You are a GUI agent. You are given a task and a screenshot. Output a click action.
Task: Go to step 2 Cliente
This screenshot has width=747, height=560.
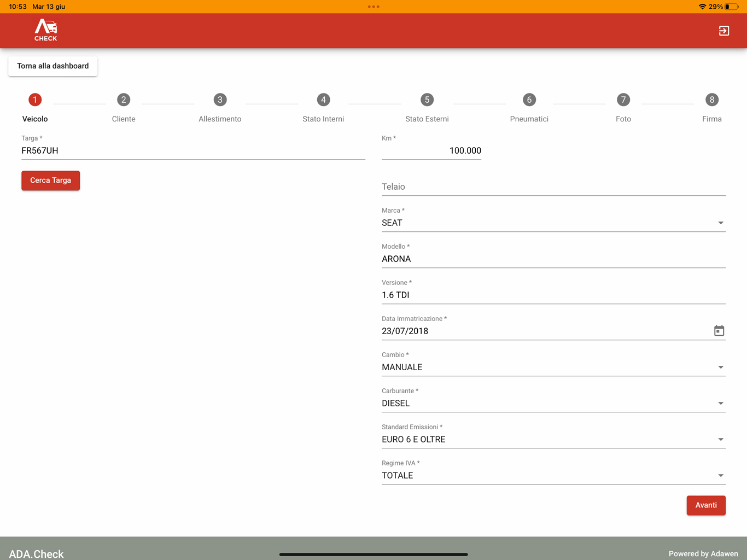124,100
